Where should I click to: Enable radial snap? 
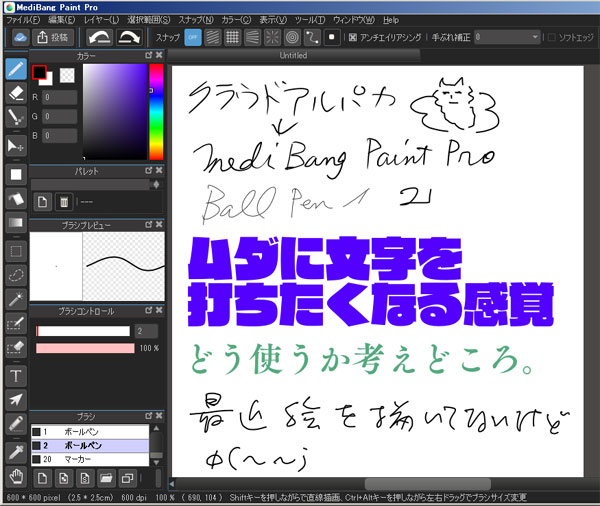(272, 38)
